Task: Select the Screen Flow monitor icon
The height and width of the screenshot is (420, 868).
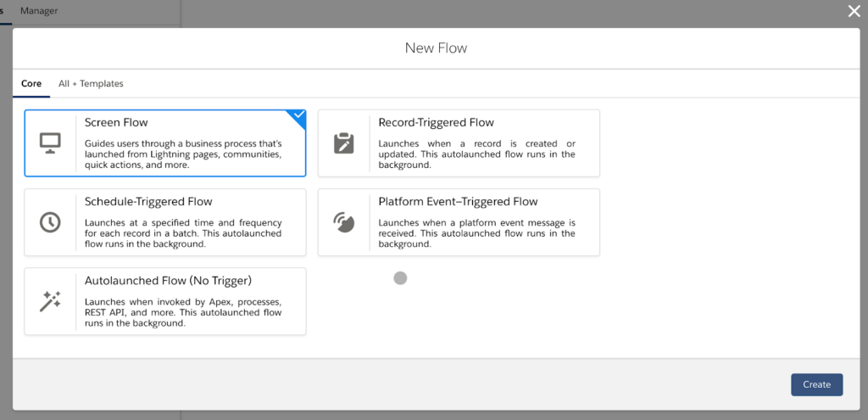Action: 50,143
